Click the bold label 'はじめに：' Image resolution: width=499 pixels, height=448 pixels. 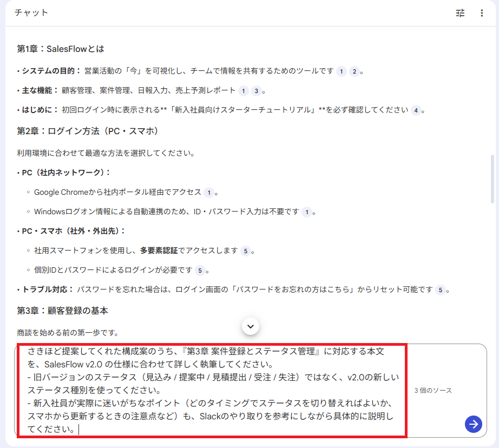(x=40, y=110)
